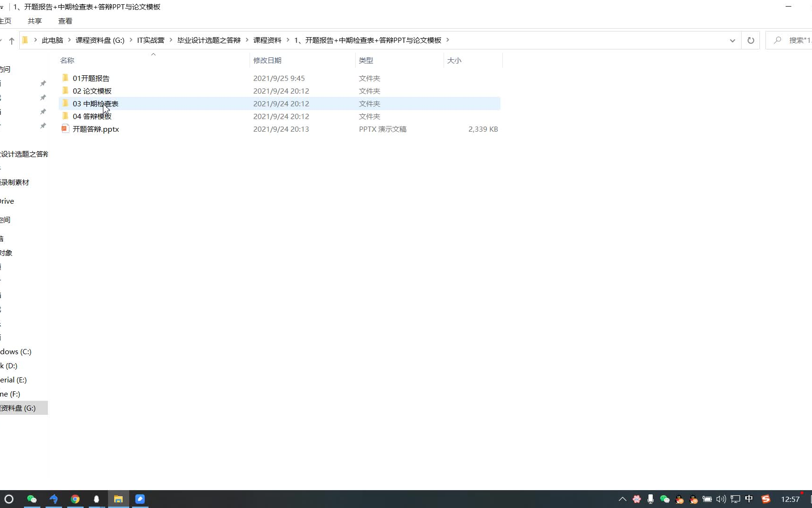Click the Sogou input method tray icon
The width and height of the screenshot is (812, 508).
[766, 499]
